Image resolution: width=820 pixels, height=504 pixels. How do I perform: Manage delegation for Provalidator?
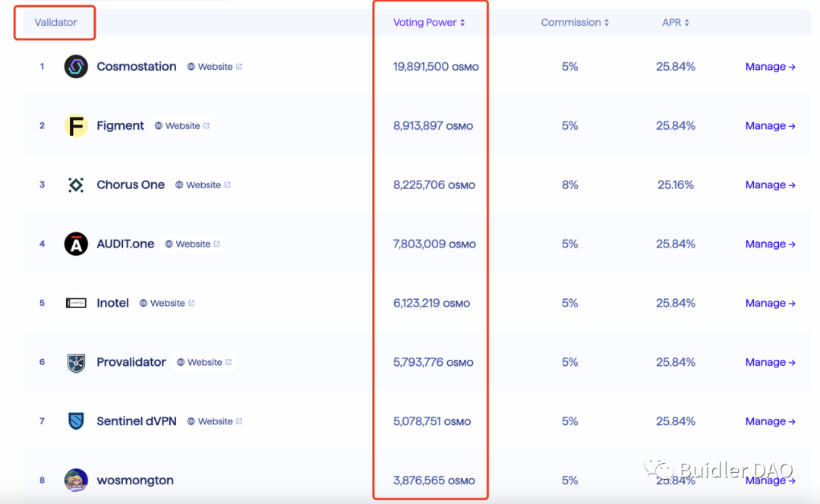[771, 362]
